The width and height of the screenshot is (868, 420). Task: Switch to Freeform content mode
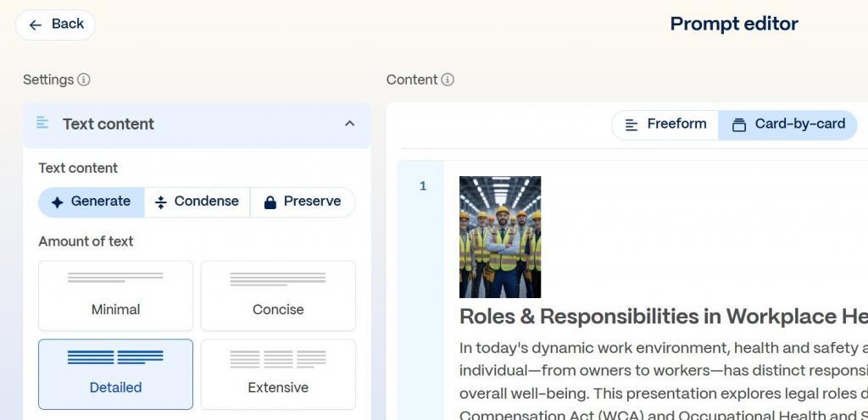pyautogui.click(x=665, y=124)
